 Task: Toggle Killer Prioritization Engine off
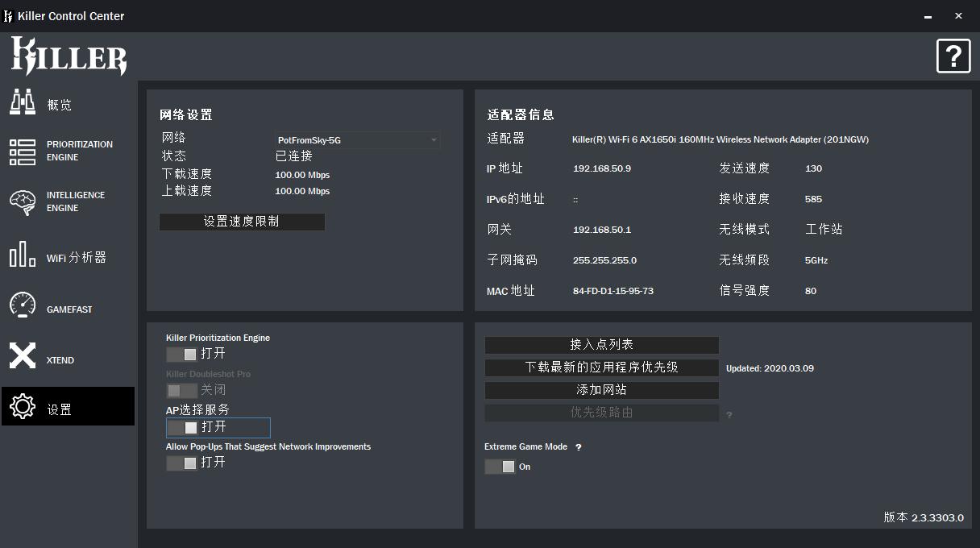tap(182, 353)
